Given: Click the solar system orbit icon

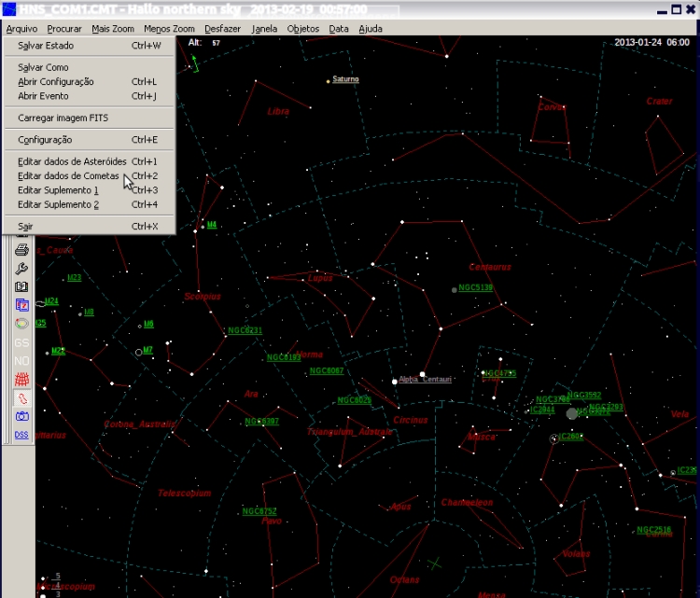Looking at the screenshot, I should (21, 324).
